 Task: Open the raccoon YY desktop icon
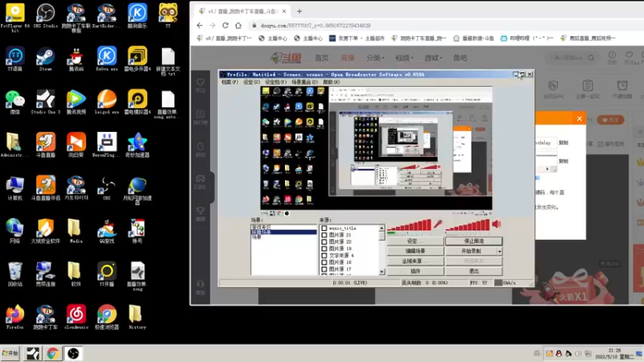point(168,15)
